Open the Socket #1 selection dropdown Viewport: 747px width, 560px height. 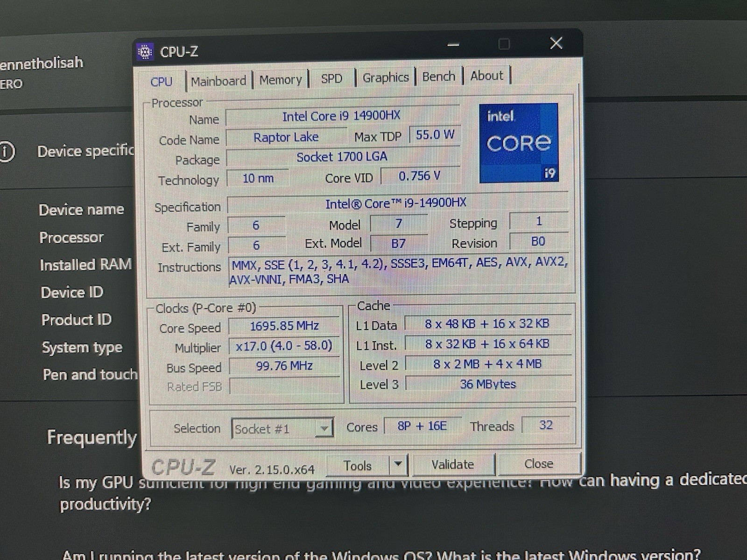pyautogui.click(x=282, y=428)
